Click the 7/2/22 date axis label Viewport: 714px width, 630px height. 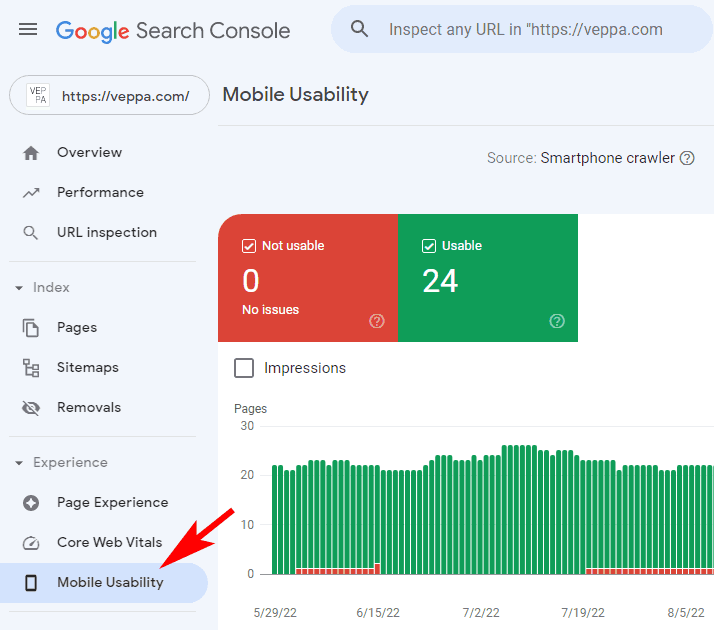[x=481, y=613]
